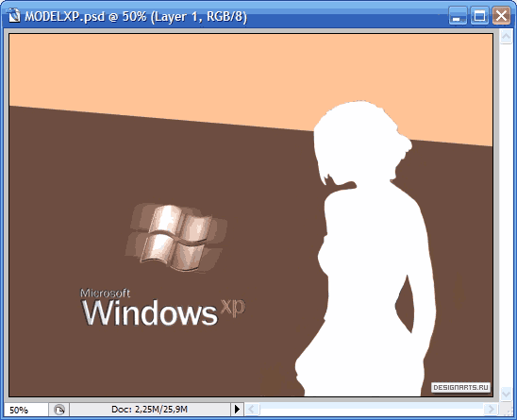
Task: Click the Doc: 2,25M/25,9M status info
Action: click(150, 410)
